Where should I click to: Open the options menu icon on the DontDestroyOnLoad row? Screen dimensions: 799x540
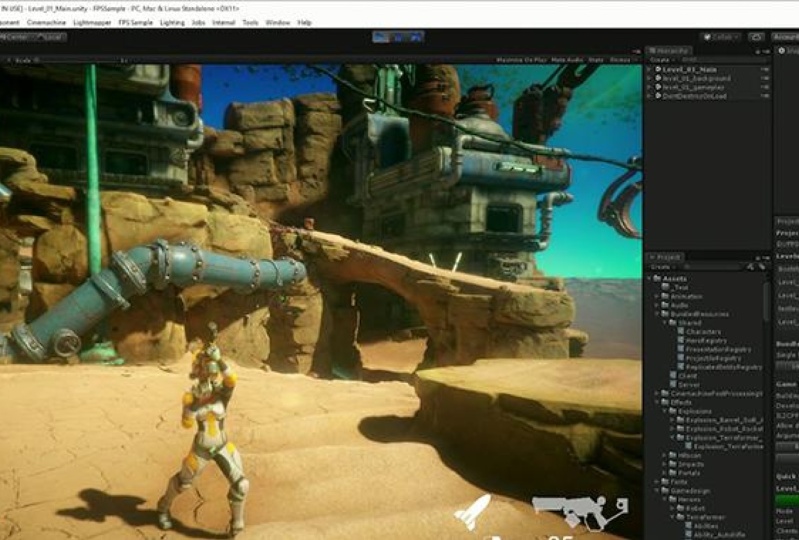(x=765, y=96)
